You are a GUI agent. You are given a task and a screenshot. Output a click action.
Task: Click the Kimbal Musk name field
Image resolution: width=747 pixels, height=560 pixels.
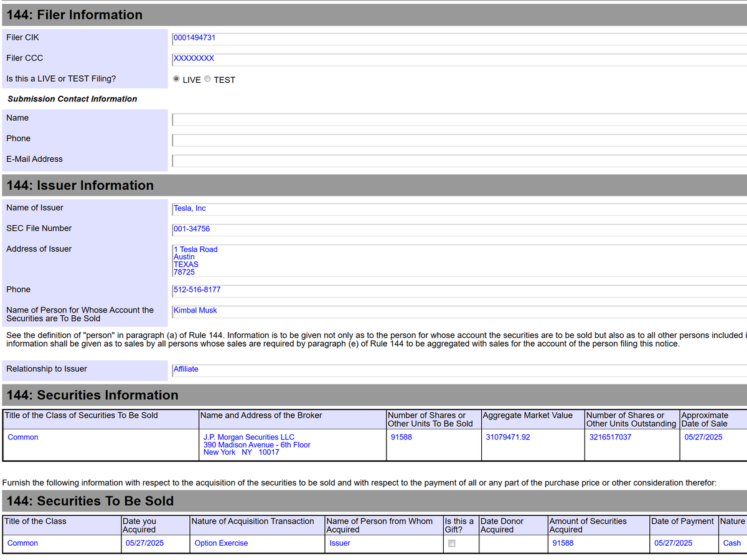click(x=459, y=310)
